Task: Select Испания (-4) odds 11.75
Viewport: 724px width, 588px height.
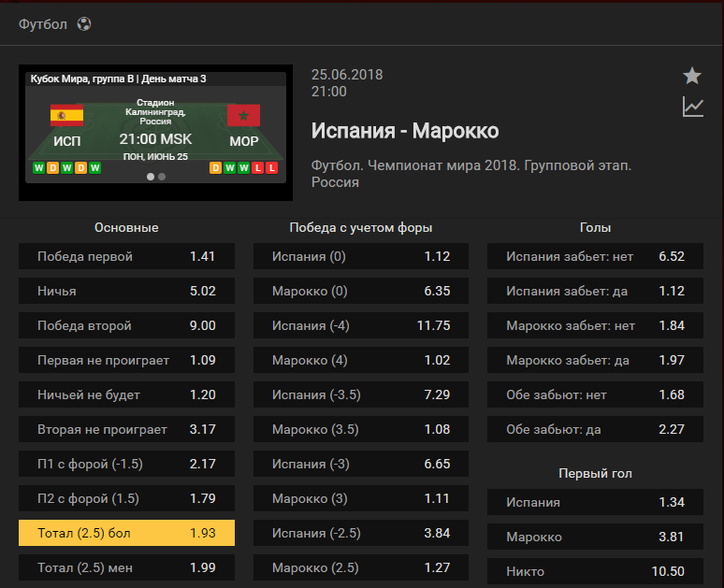Action: click(x=361, y=325)
